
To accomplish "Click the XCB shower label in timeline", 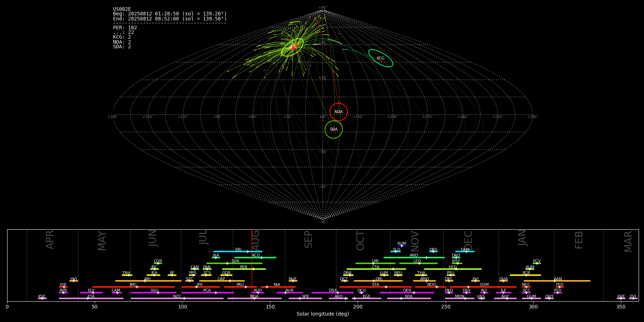I will point(526,273).
